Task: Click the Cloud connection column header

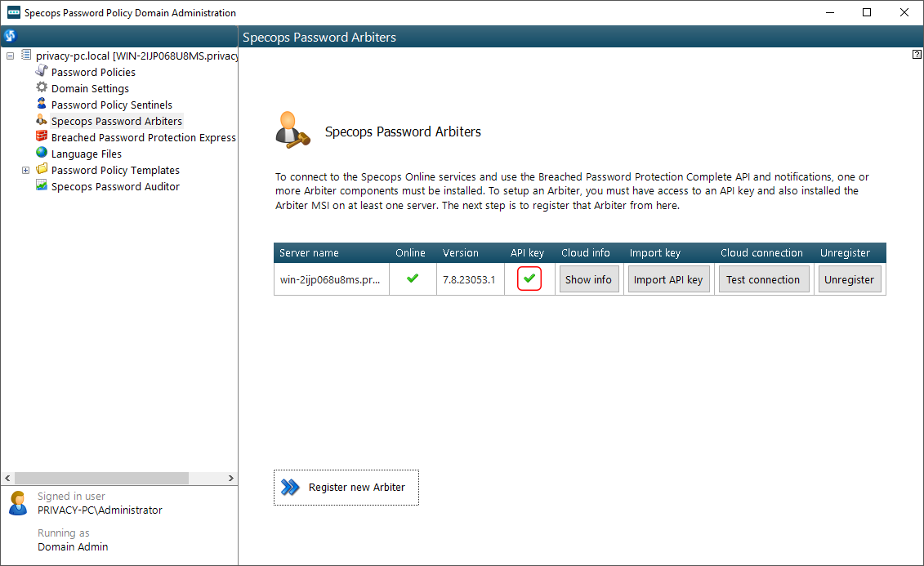Action: coord(763,252)
